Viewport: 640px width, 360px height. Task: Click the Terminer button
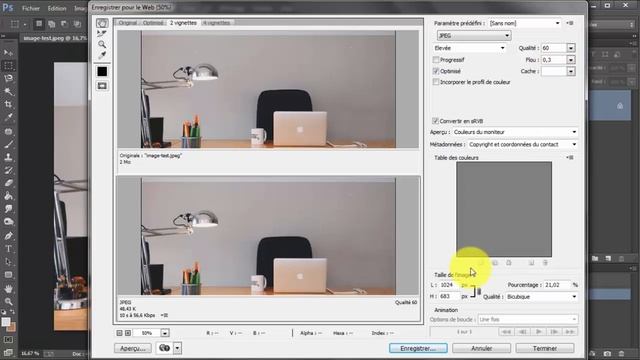544,348
